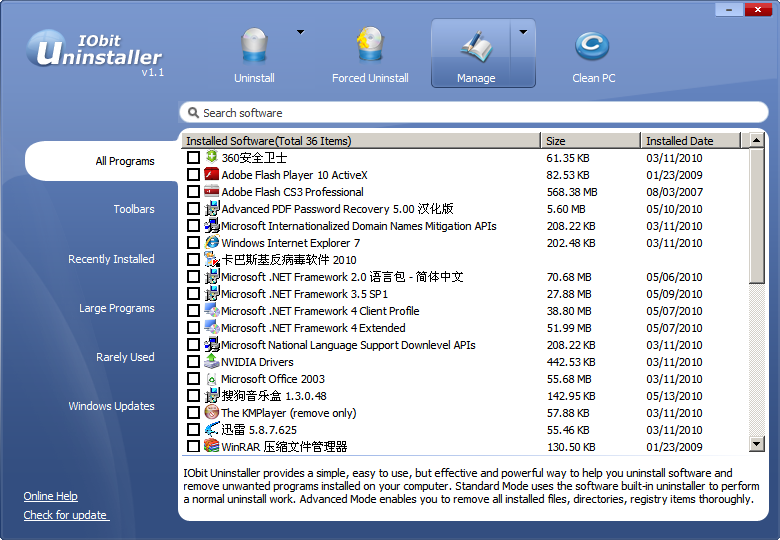This screenshot has width=780, height=540.
Task: Tick the Microsoft Office 2003 checkbox
Action: 194,379
